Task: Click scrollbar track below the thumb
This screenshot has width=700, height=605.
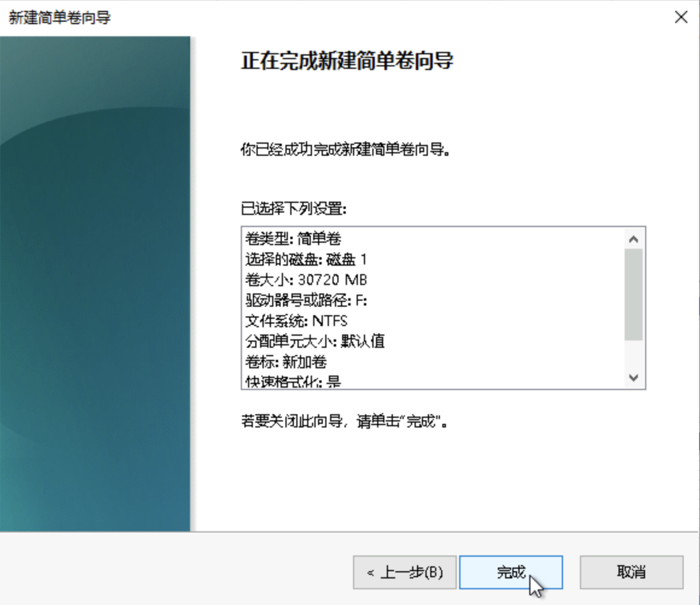Action: 633,355
